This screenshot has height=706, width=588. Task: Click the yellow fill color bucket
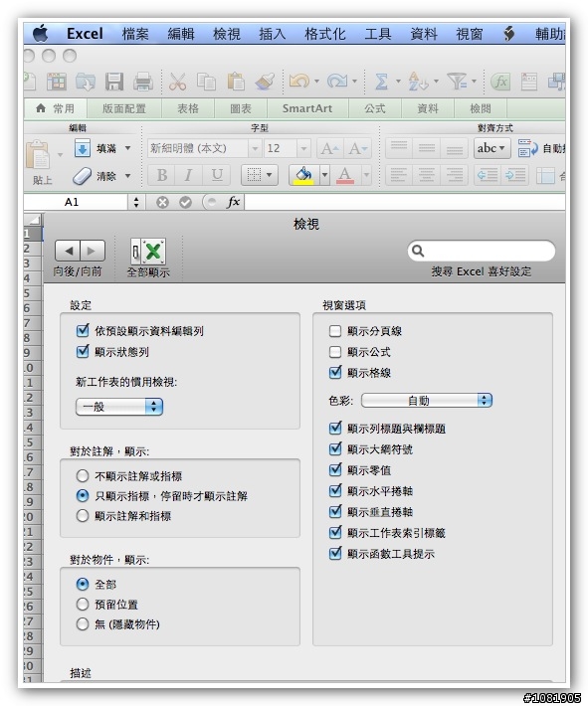(304, 175)
